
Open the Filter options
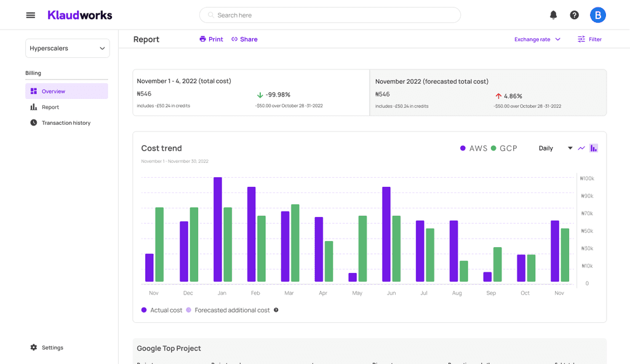pyautogui.click(x=589, y=39)
